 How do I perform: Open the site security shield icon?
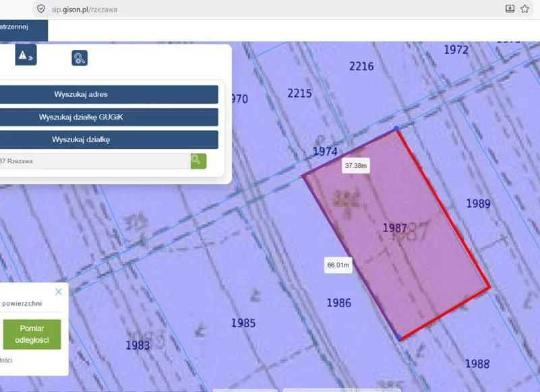[41, 9]
